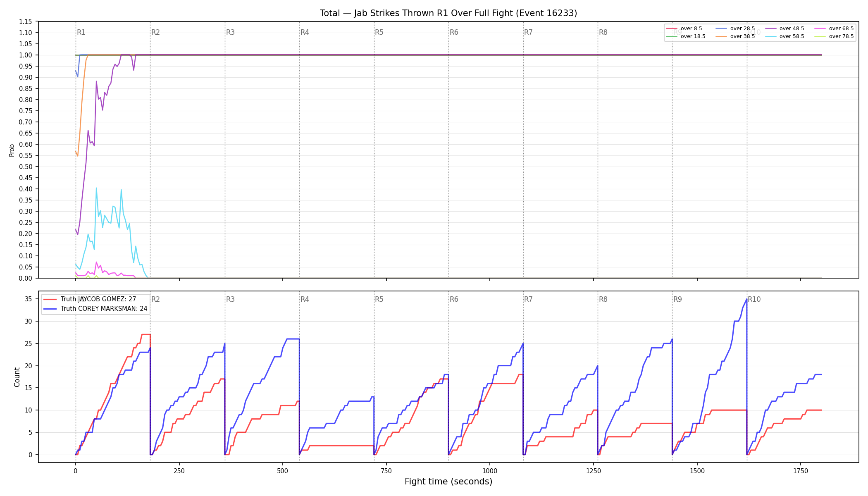The width and height of the screenshot is (868, 496).
Task: Click the 'Fight time (seconds)' axis label
Action: point(448,482)
